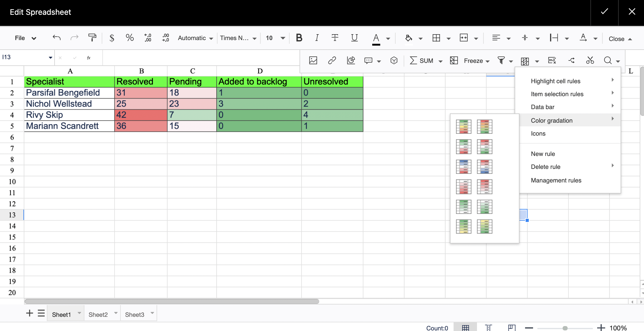Click the insert link icon

tap(332, 60)
